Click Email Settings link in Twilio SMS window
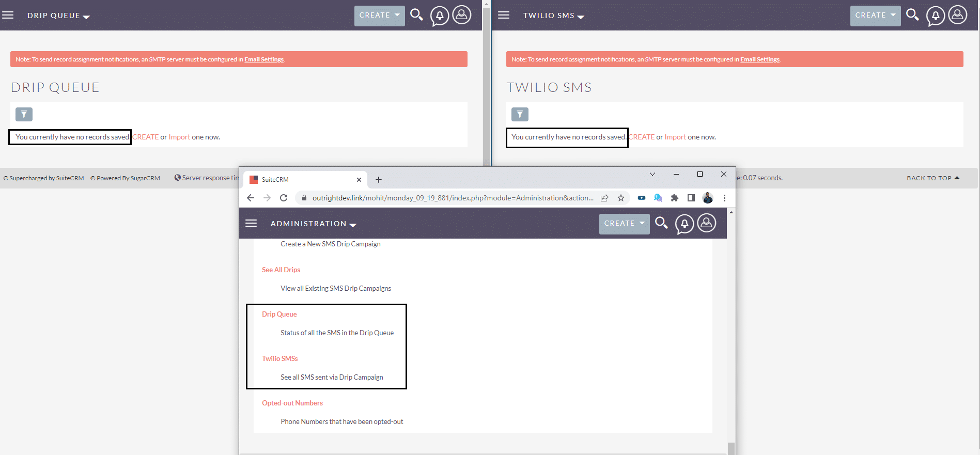This screenshot has width=980, height=455. [x=760, y=59]
